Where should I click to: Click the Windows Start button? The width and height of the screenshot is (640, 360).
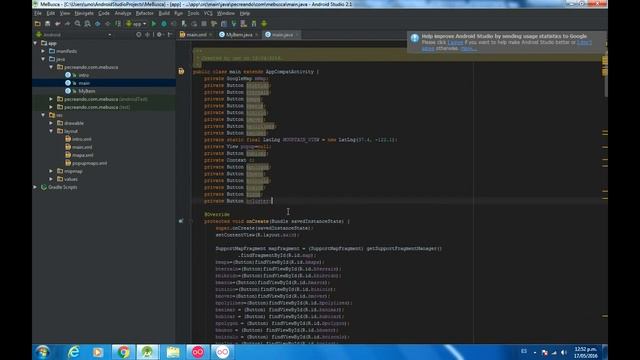(x=42, y=352)
